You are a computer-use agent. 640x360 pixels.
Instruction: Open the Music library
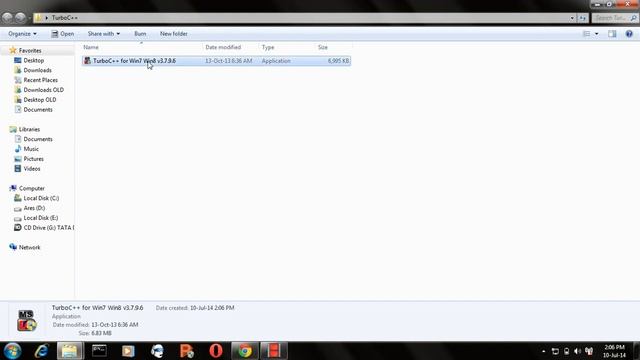tap(31, 149)
